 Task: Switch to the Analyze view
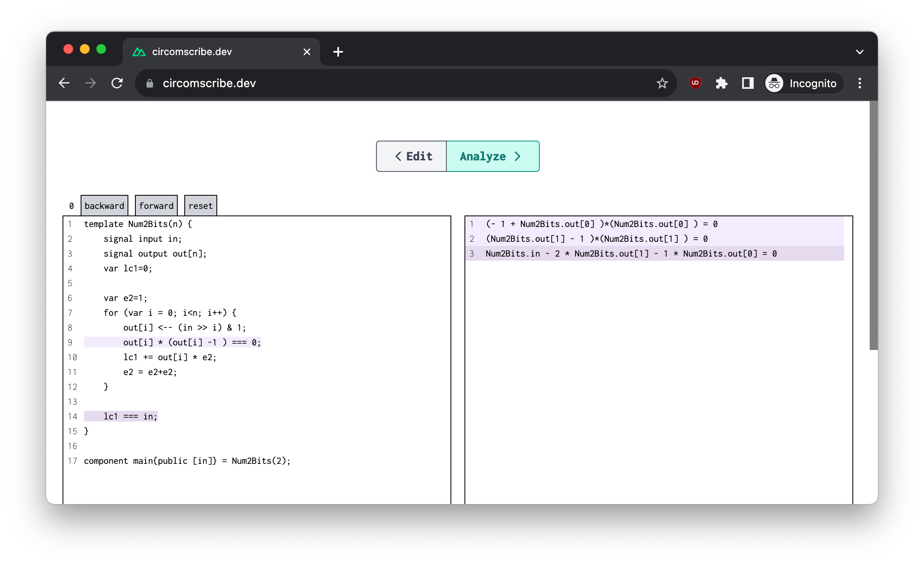point(492,156)
